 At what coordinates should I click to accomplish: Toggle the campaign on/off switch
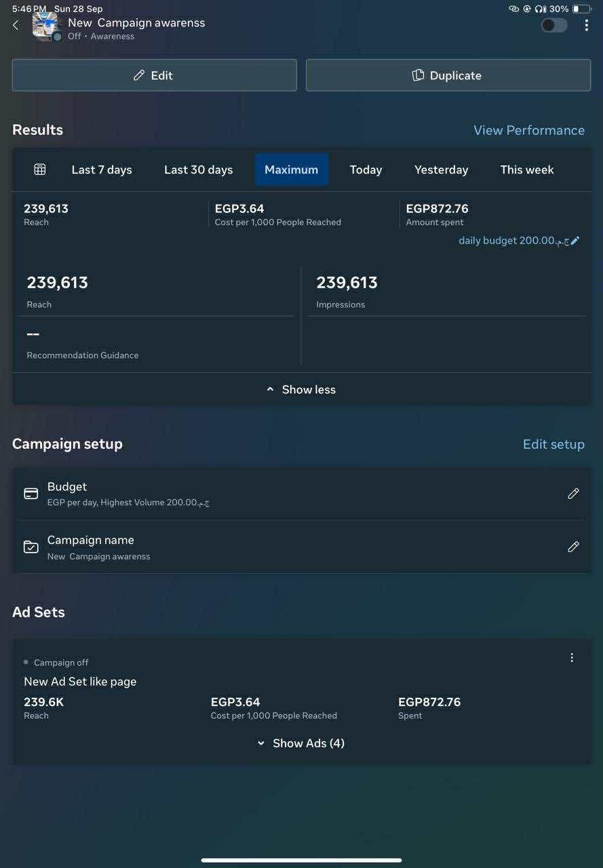click(553, 25)
